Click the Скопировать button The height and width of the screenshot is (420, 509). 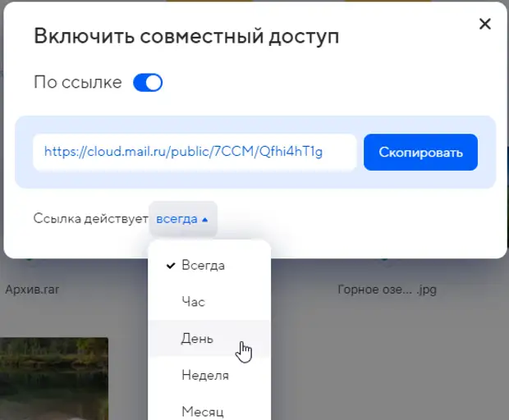click(x=420, y=152)
